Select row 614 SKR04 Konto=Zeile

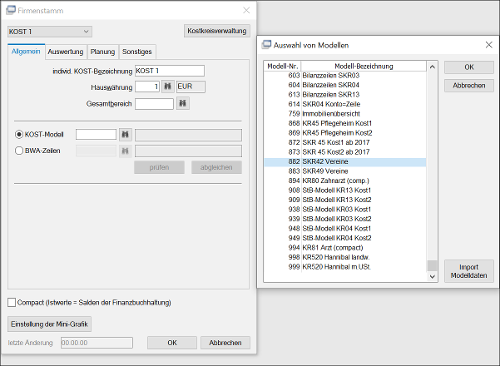coord(345,104)
